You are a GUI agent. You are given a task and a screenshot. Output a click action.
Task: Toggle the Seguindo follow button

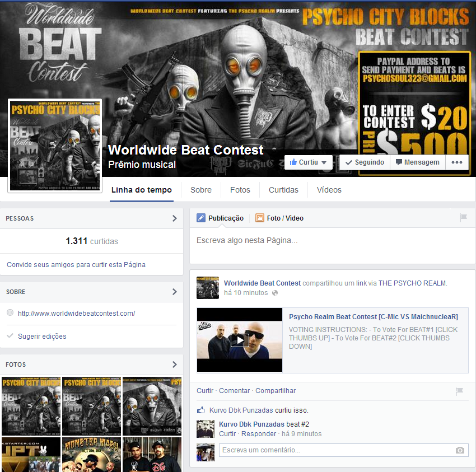(x=365, y=162)
